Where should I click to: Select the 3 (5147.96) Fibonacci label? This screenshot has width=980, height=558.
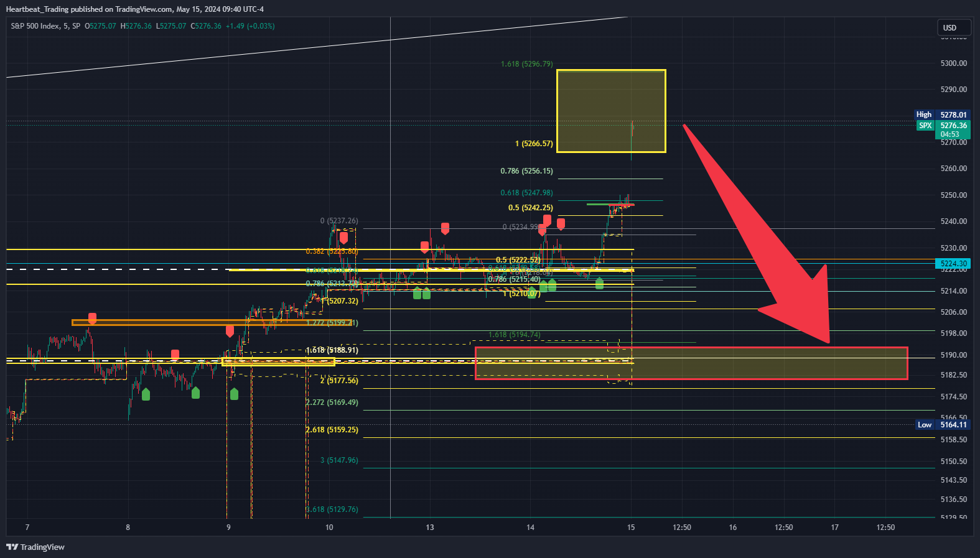coord(339,460)
